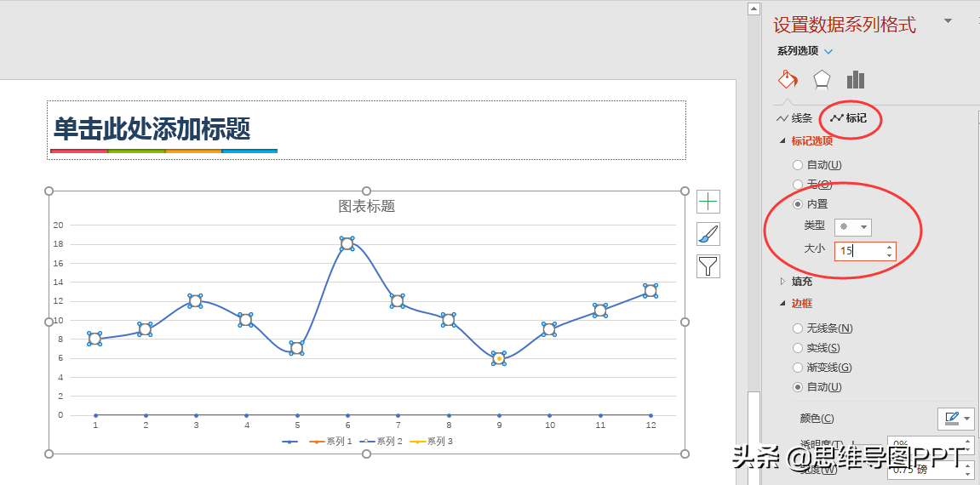Close options arrow at task pane title

pos(948,21)
